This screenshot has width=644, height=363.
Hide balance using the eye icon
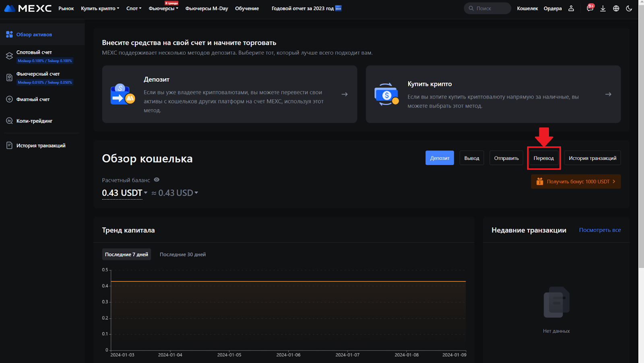pos(157,180)
